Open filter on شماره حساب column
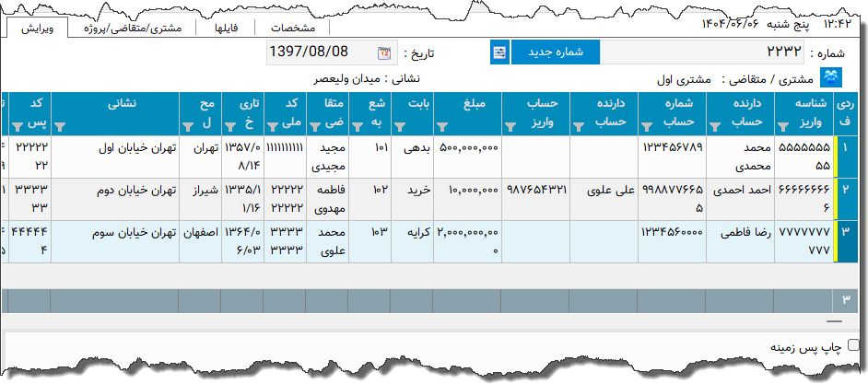 [646, 128]
